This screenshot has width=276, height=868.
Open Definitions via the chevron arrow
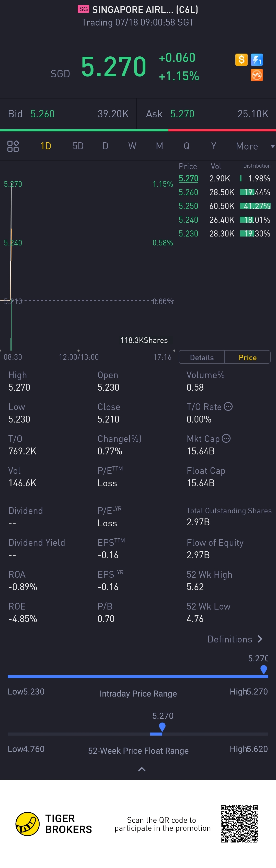point(260,639)
